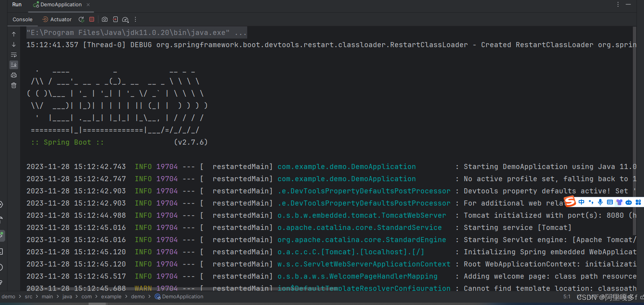This screenshot has height=305, width=644.
Task: Click the Spring Boot (v2.7.6) version text
Action: 191,142
